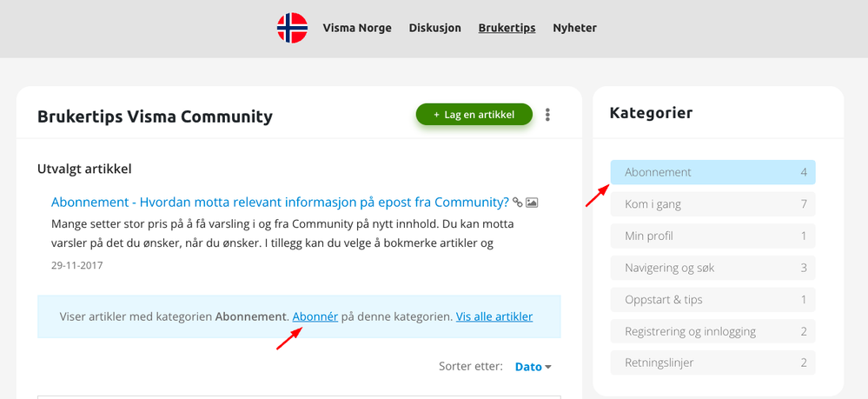Click the date text 29-11-2017
Viewport: 868px width, 399px height.
tap(77, 265)
